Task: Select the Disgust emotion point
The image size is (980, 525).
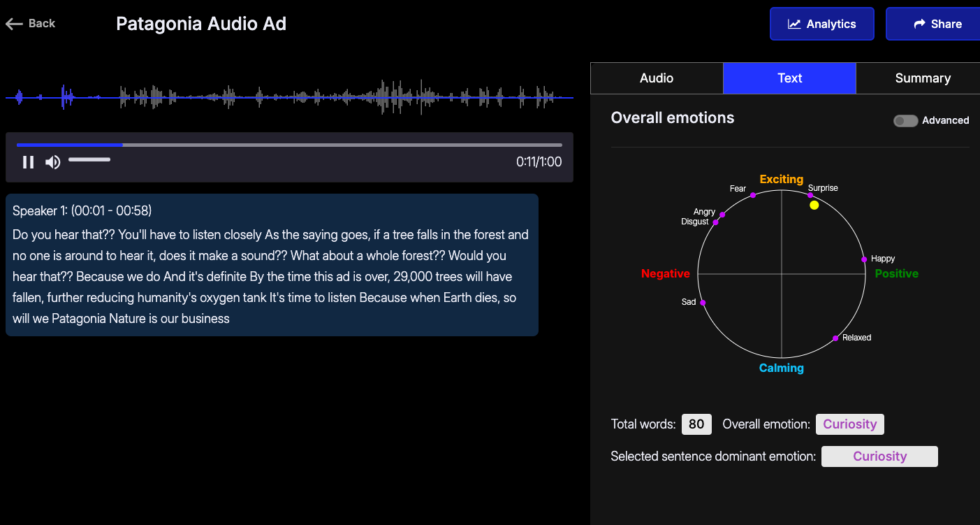Action: point(715,222)
